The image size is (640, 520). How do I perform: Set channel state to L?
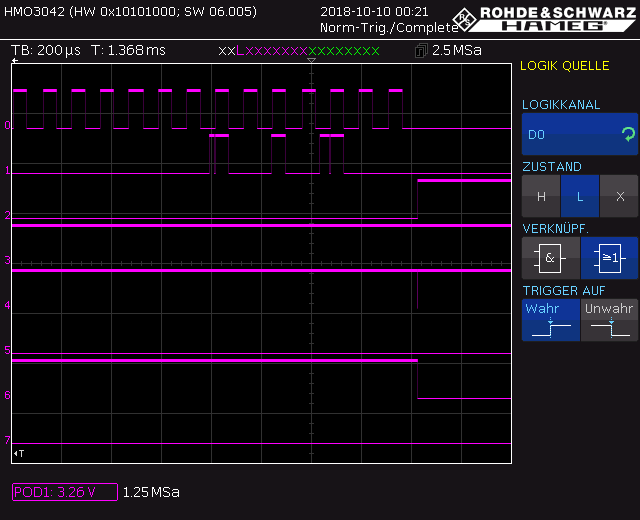click(580, 196)
